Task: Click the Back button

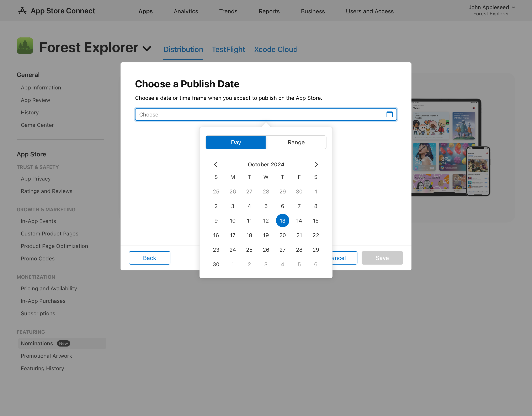Action: tap(149, 258)
